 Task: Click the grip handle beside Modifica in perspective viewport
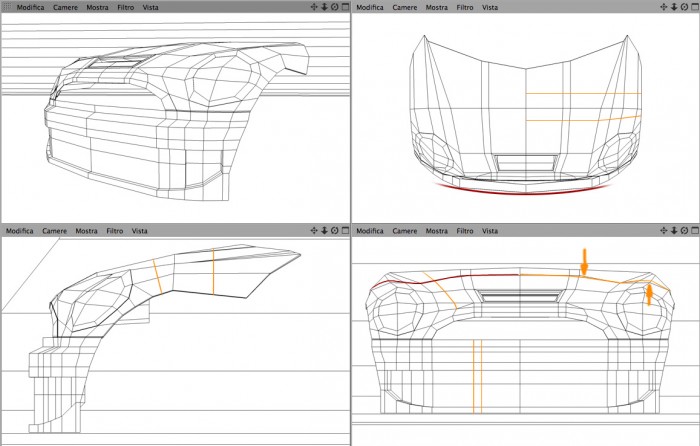point(7,7)
